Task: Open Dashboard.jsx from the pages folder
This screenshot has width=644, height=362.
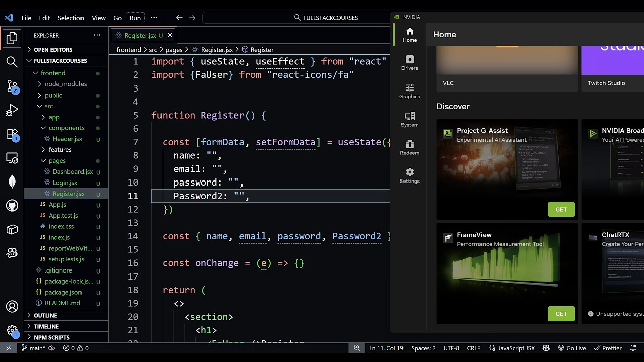Action: click(72, 171)
